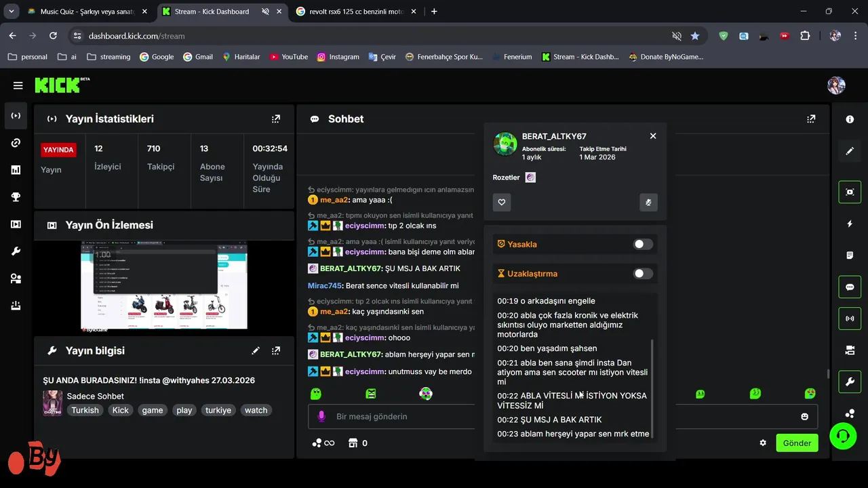Click the KICK beta logo
The height and width of the screenshot is (488, 868).
(x=62, y=85)
